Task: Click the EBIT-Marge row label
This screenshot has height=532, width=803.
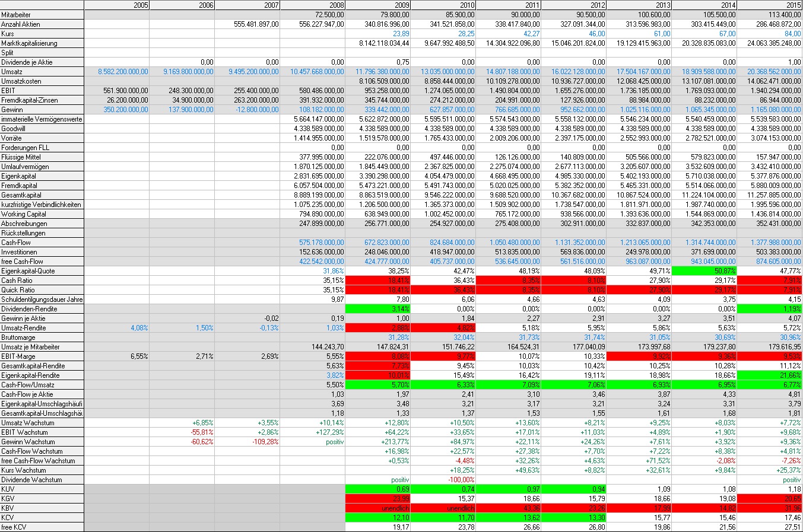Action: pos(42,356)
